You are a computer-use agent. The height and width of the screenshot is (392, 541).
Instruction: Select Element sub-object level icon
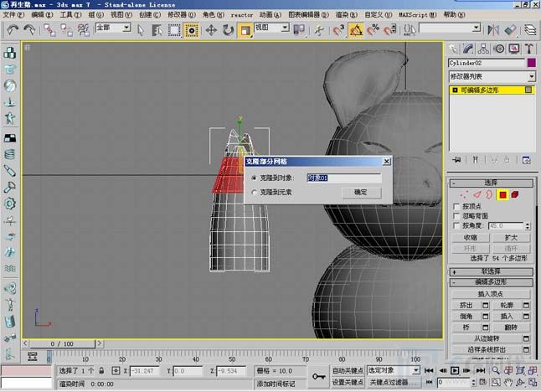coord(515,195)
